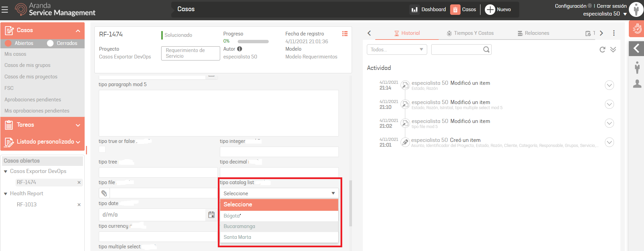Open the Relaciones tab
The image size is (644, 251).
pos(533,33)
